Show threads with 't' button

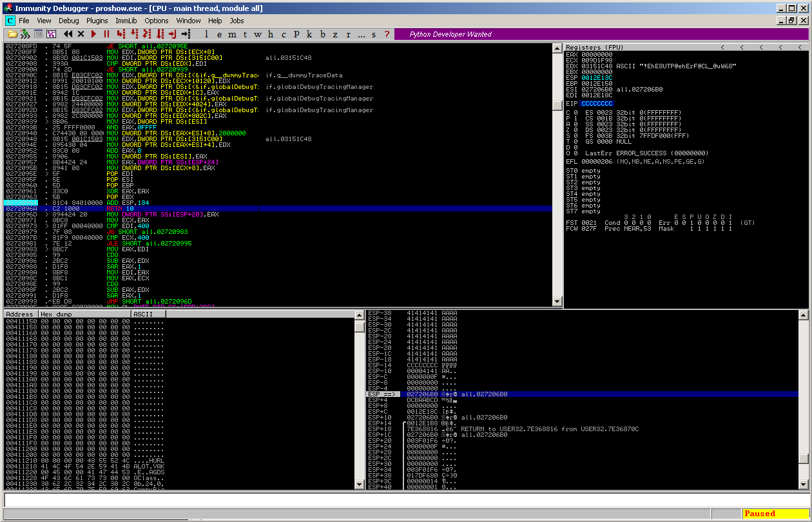click(x=245, y=34)
